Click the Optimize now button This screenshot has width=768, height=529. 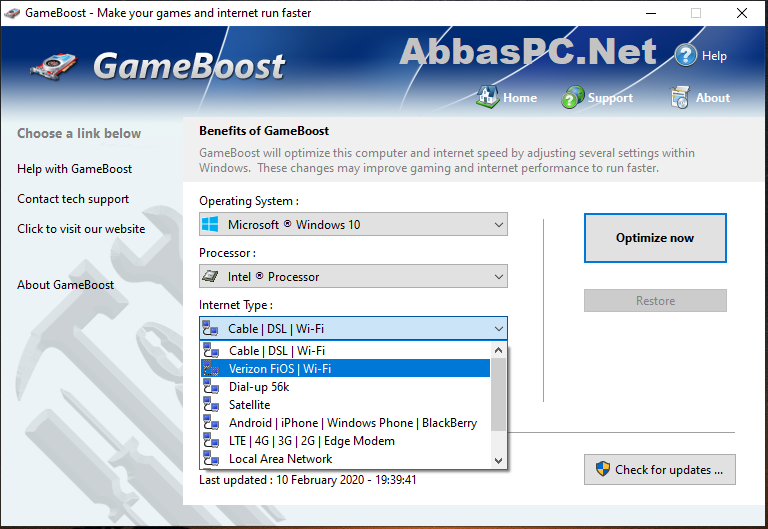tap(655, 238)
